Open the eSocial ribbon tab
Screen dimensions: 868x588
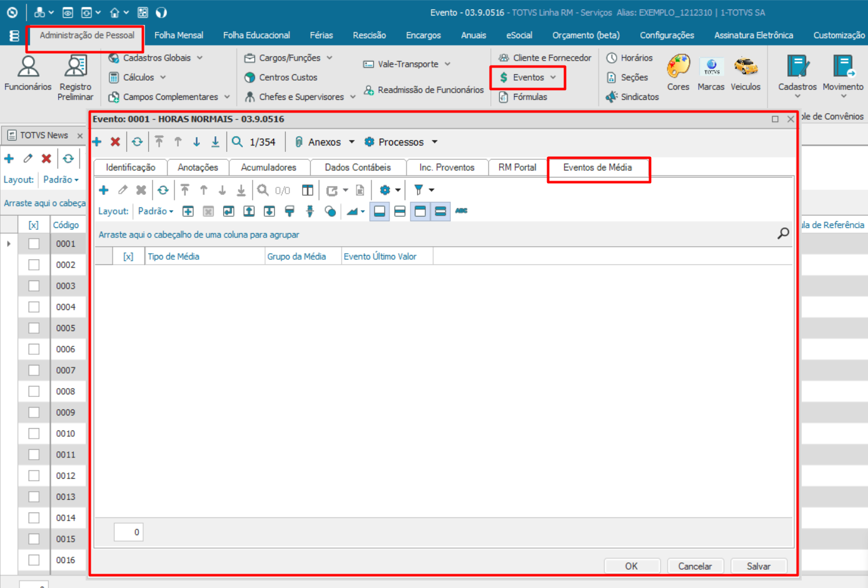[x=519, y=35]
